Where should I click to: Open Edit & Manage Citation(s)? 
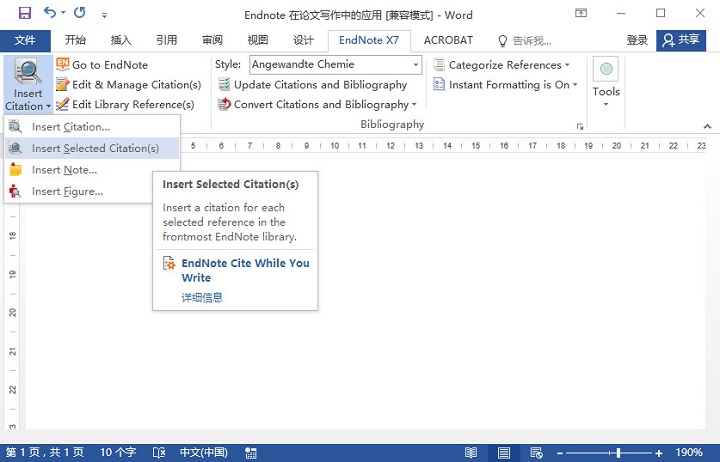[129, 85]
